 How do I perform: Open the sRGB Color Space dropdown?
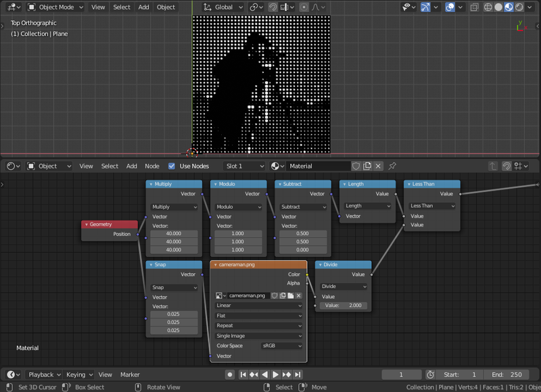[x=282, y=345]
